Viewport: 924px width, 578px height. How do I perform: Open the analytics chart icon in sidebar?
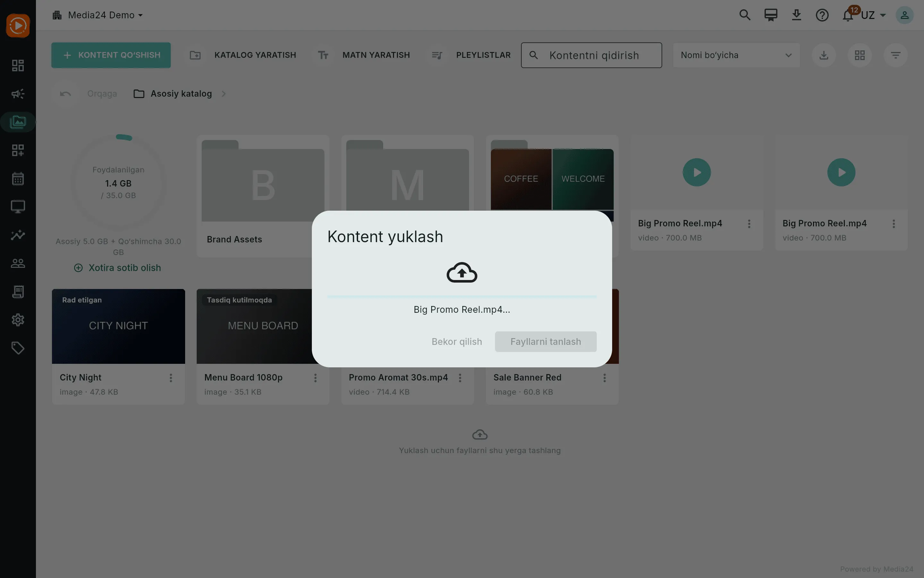[18, 235]
